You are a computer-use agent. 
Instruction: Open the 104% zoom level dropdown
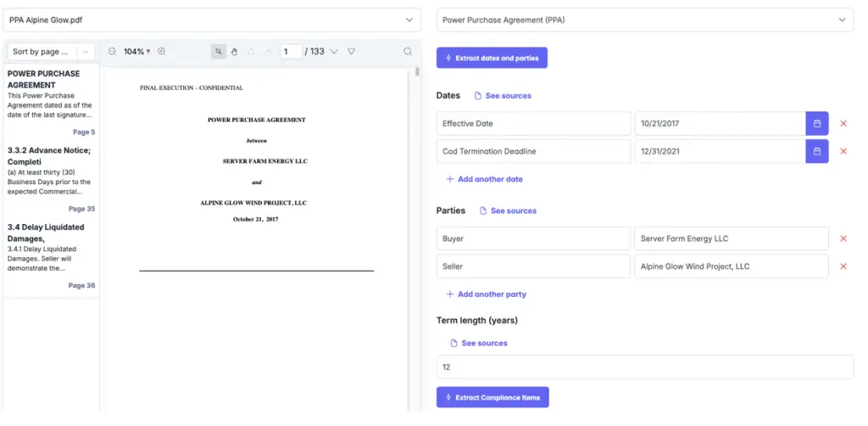136,52
